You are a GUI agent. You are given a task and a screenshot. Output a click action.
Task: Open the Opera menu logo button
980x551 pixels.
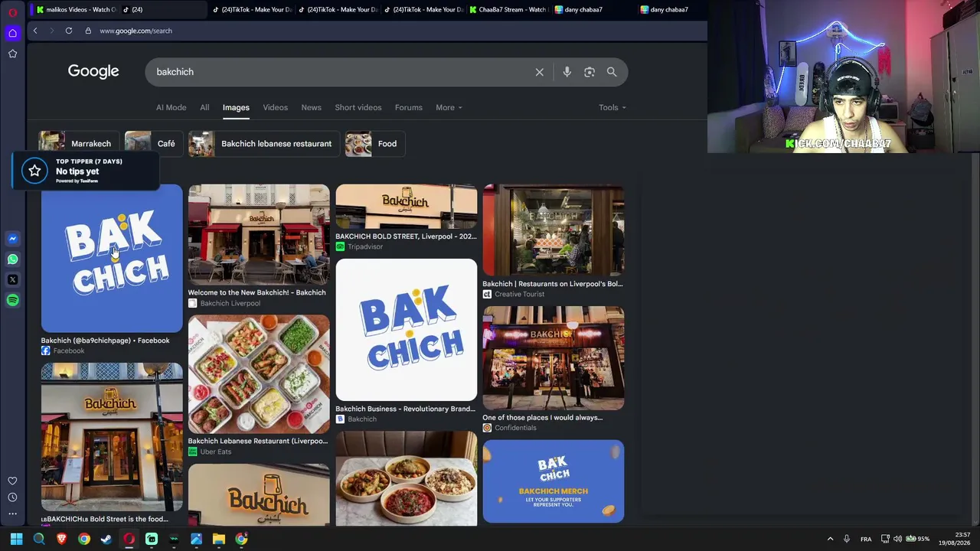tap(13, 12)
